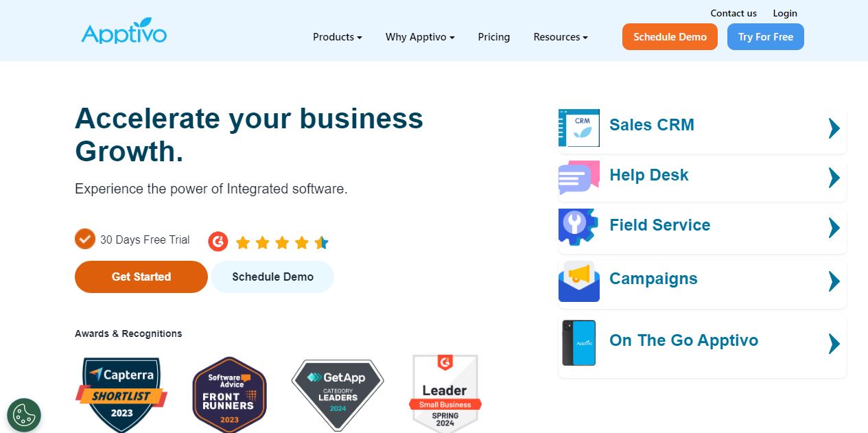
Task: Click the Apptivo logo
Action: [124, 32]
